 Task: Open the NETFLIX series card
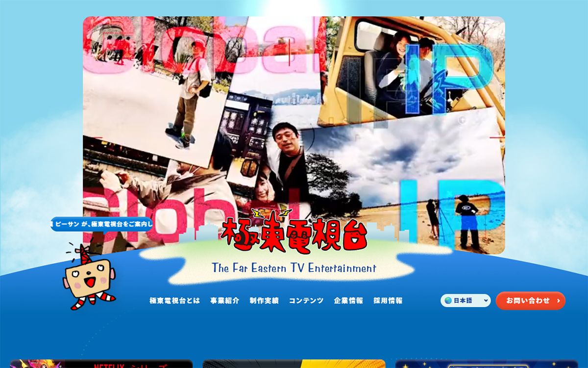pos(101,364)
